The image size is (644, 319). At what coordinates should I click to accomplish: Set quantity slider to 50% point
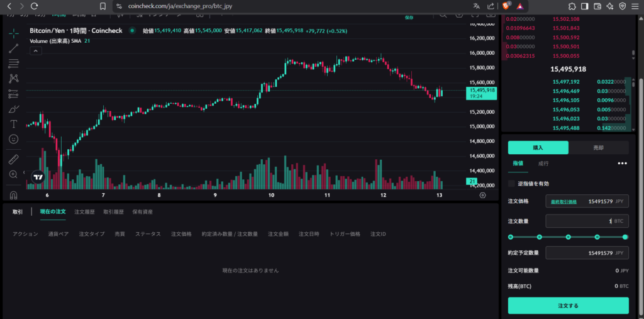click(x=569, y=237)
